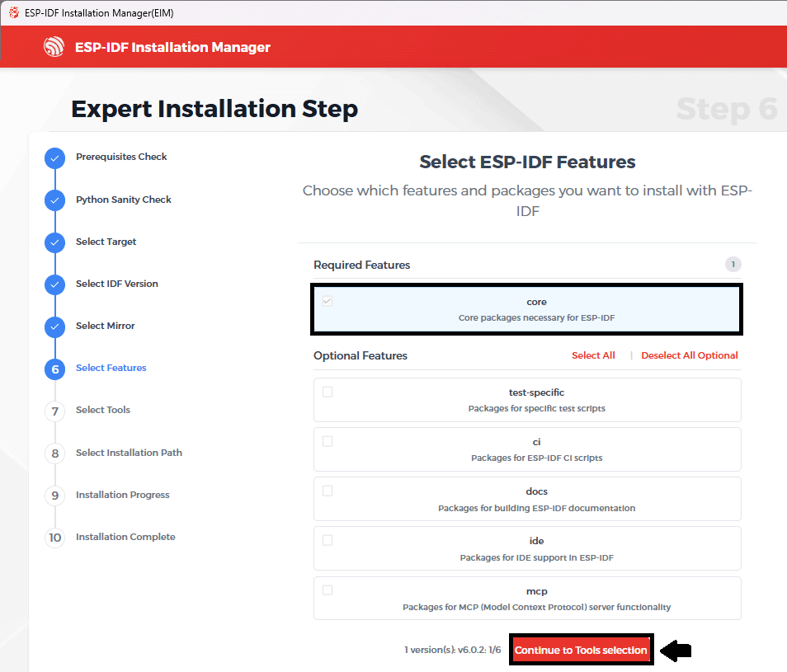Enable the test-specific feature checkbox
Image resolution: width=787 pixels, height=672 pixels.
(328, 392)
